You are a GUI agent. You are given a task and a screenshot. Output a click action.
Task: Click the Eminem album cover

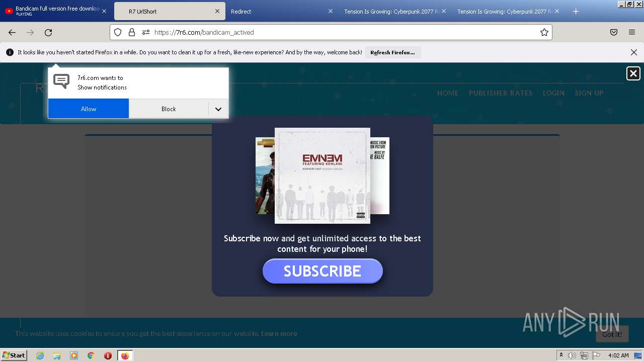point(323,175)
